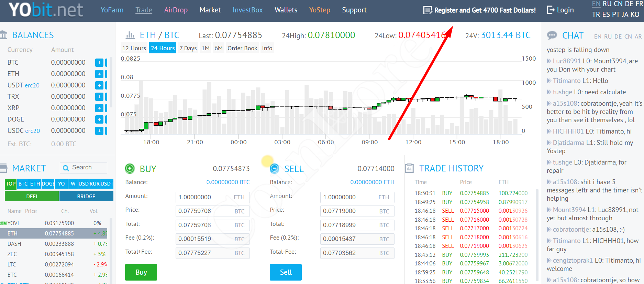Click the sell balance 0.00000000 ETH link
The width and height of the screenshot is (644, 284).
click(x=372, y=182)
